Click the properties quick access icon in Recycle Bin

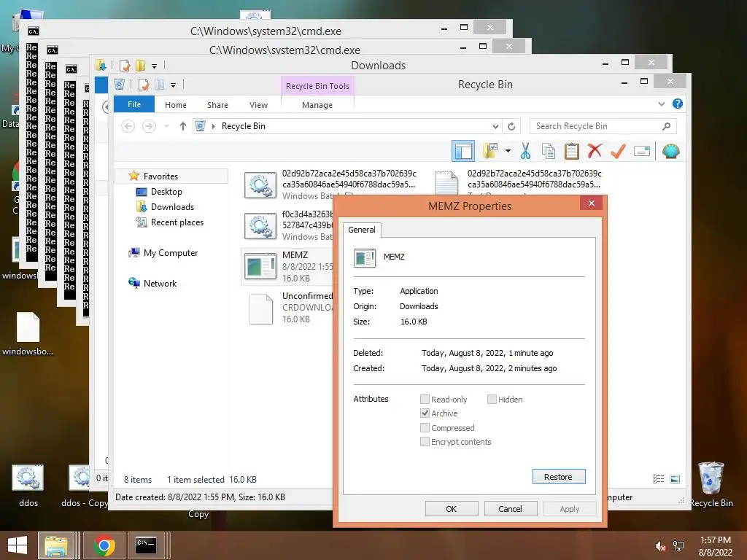144,85
